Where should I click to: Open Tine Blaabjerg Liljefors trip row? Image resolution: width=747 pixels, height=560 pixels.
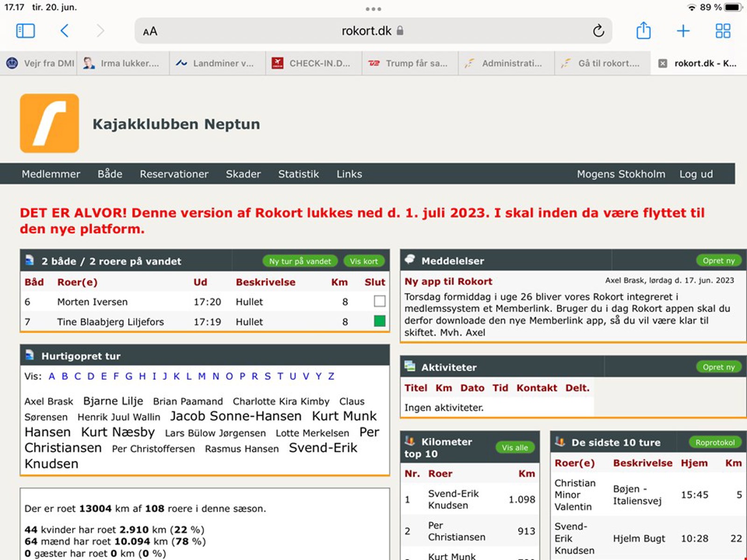[x=204, y=321]
